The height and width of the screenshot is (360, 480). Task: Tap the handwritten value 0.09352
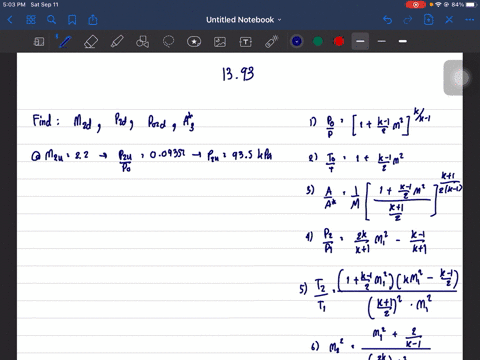167,155
